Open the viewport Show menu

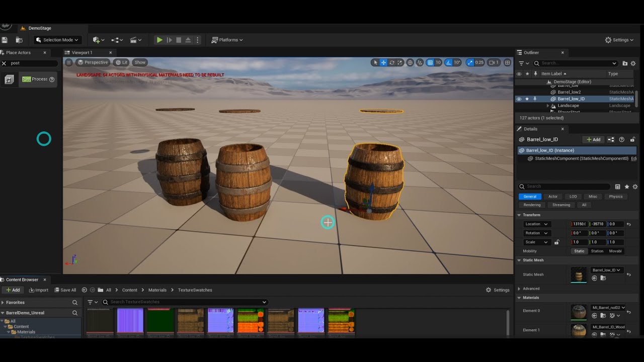click(140, 62)
